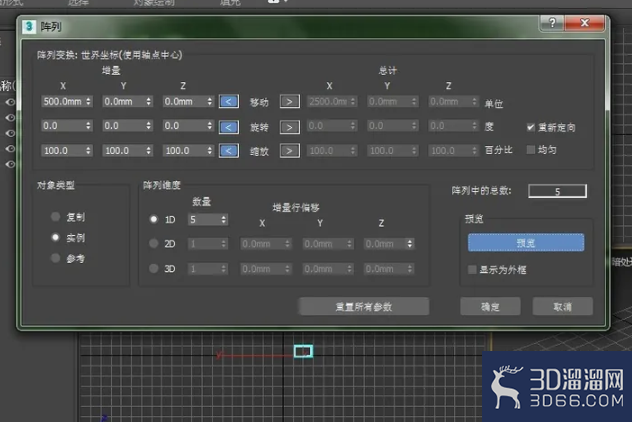
Task: Adjust spinner of incremental Y move field
Action: point(148,102)
